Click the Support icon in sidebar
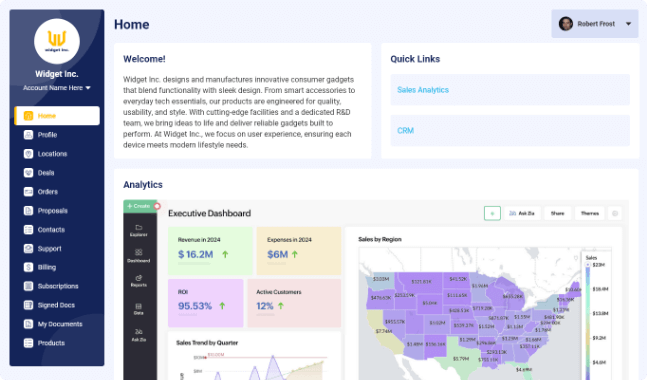The width and height of the screenshot is (647, 380). [28, 249]
